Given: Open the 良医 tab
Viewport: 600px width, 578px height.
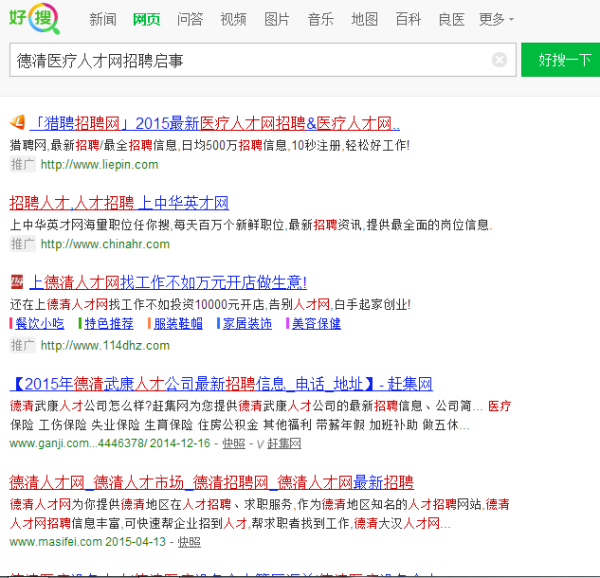Looking at the screenshot, I should point(452,19).
